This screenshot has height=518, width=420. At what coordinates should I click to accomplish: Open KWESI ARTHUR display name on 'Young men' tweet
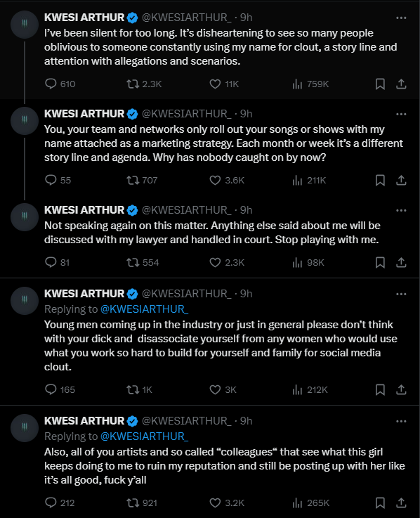coord(84,294)
